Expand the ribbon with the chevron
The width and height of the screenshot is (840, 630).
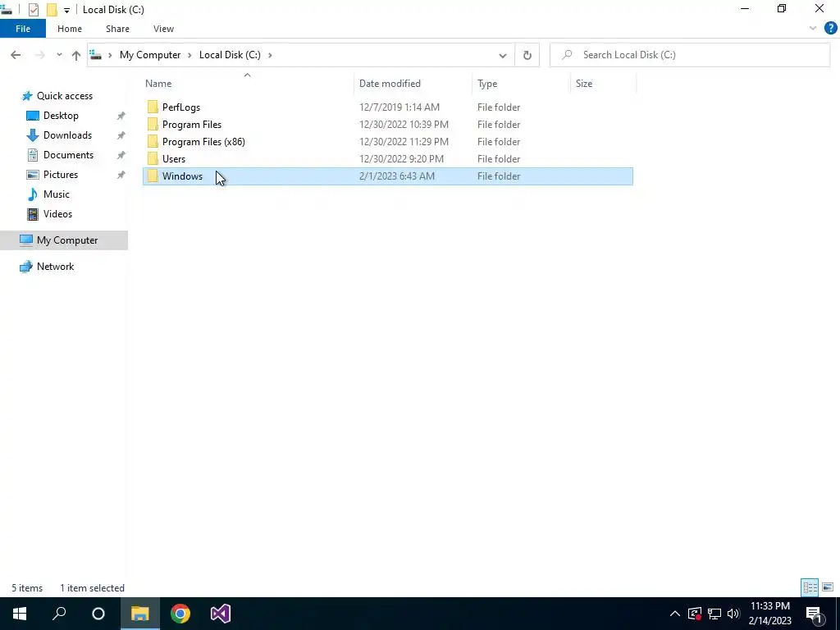click(813, 29)
